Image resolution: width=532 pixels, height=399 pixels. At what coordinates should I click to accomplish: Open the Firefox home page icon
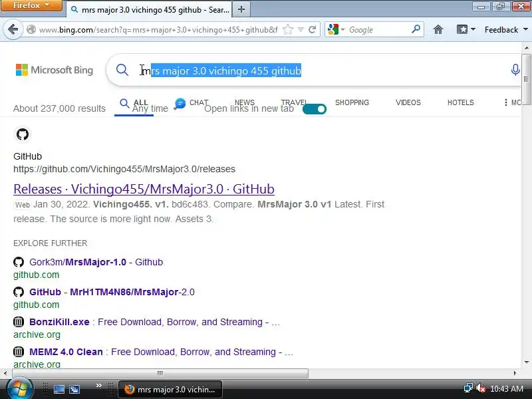point(438,29)
